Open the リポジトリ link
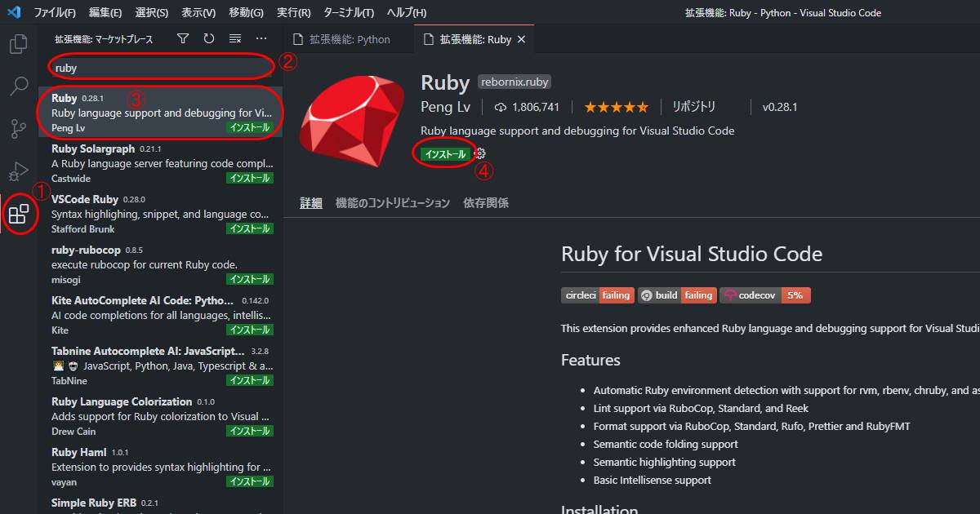The image size is (980, 514). [694, 107]
